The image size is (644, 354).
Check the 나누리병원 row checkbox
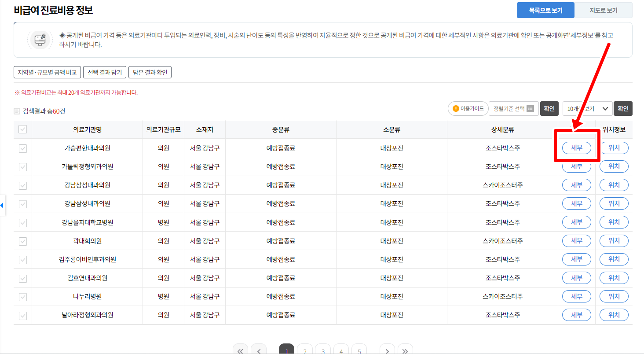tap(22, 296)
